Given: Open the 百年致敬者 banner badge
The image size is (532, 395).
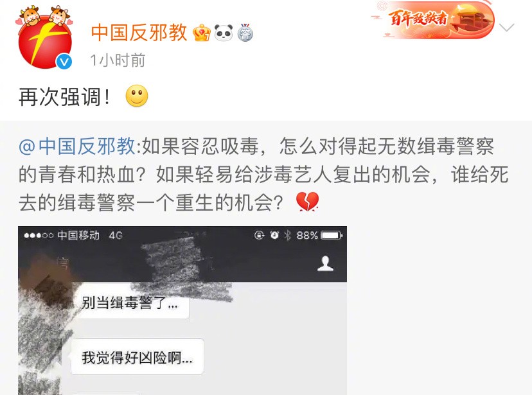Looking at the screenshot, I should [x=433, y=20].
